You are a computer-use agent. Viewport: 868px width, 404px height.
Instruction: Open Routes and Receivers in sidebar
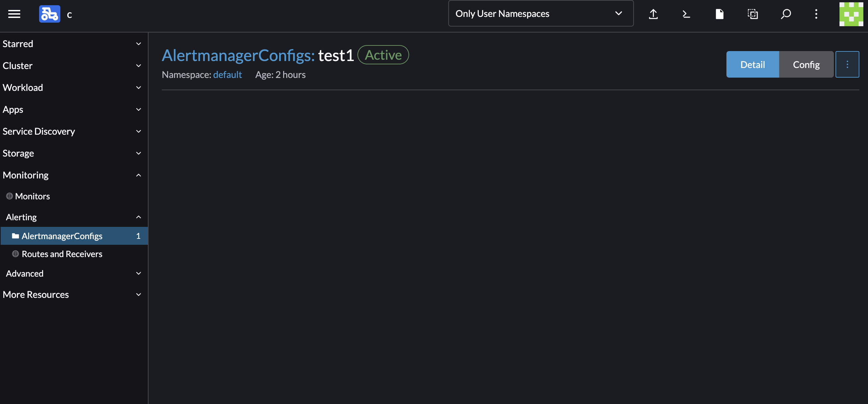[x=62, y=254]
